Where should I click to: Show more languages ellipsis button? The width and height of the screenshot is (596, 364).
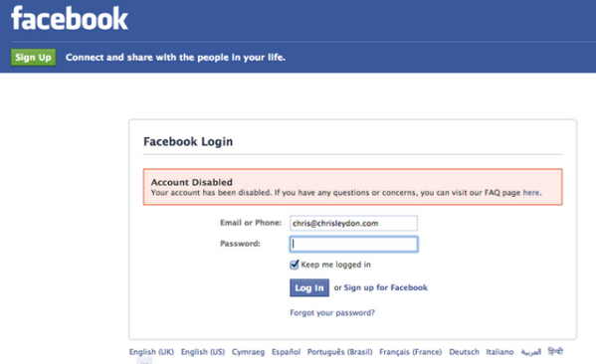144,361
